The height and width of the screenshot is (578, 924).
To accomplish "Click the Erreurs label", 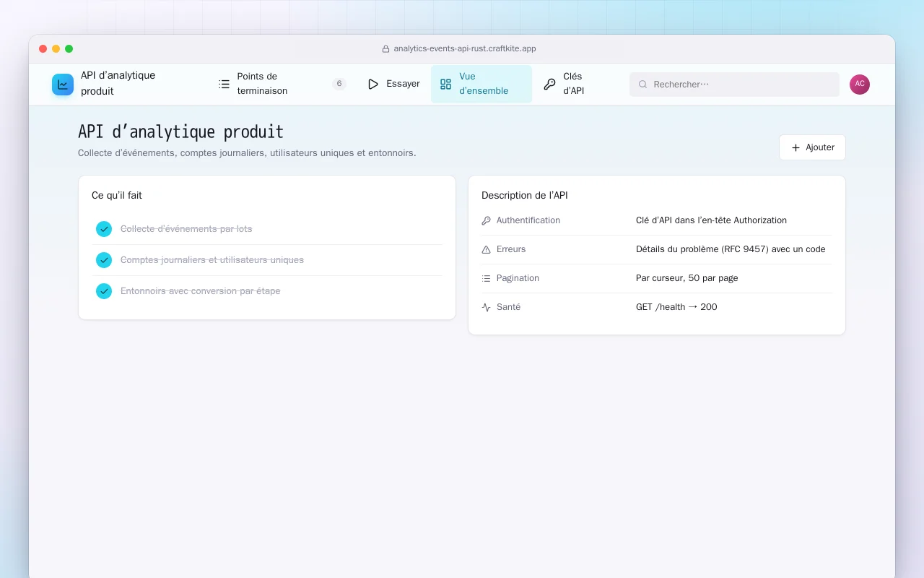I will pos(511,249).
